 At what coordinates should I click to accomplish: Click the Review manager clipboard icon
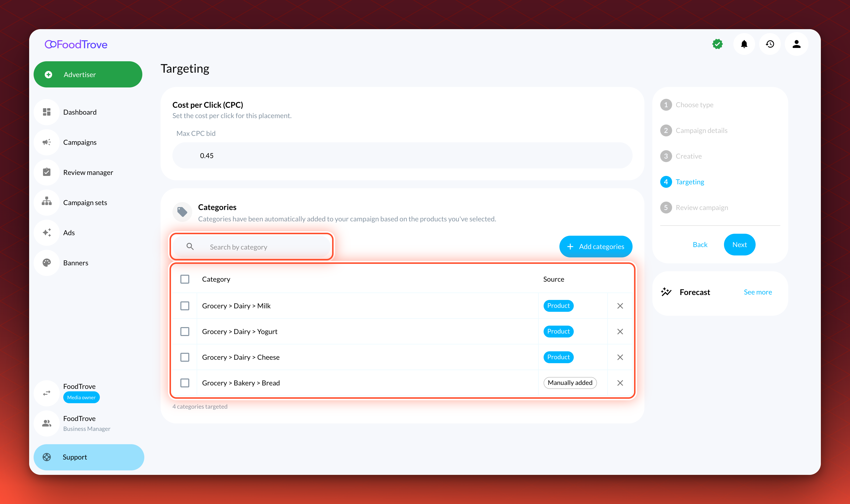[47, 172]
